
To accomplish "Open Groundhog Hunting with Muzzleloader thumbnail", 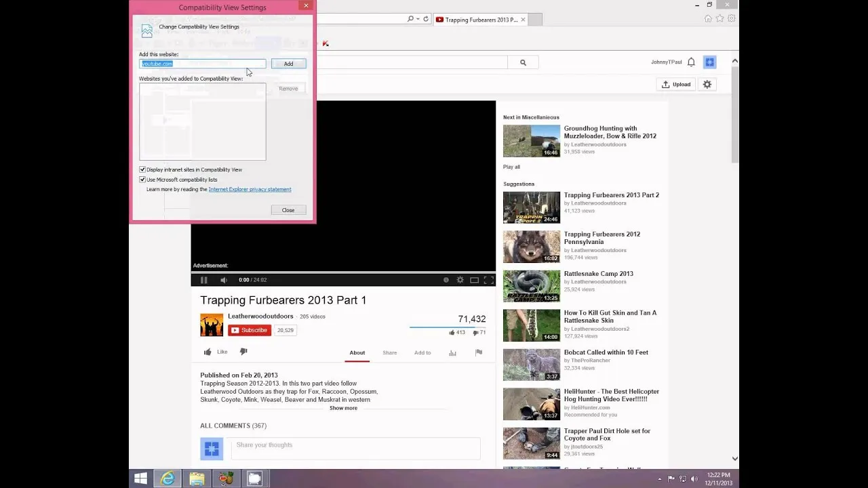I will point(532,141).
